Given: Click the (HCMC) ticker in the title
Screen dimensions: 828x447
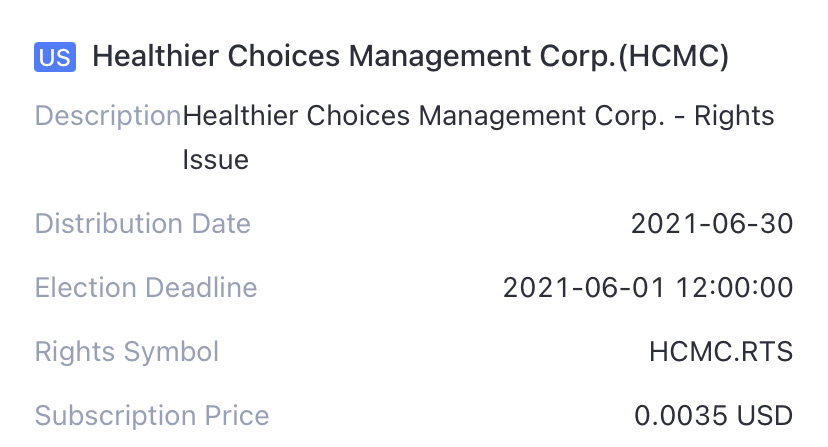Looking at the screenshot, I should pos(673,57).
